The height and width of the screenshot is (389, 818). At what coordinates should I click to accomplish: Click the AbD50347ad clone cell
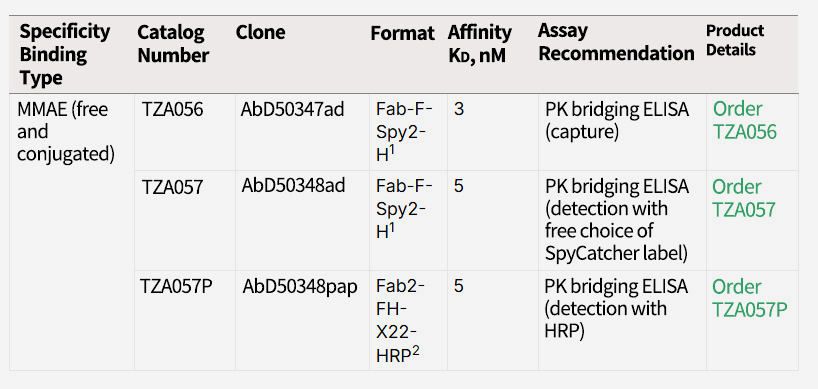coord(292,110)
